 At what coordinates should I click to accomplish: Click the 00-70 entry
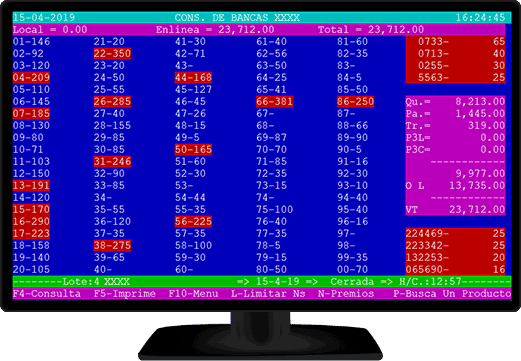pyautogui.click(x=352, y=269)
